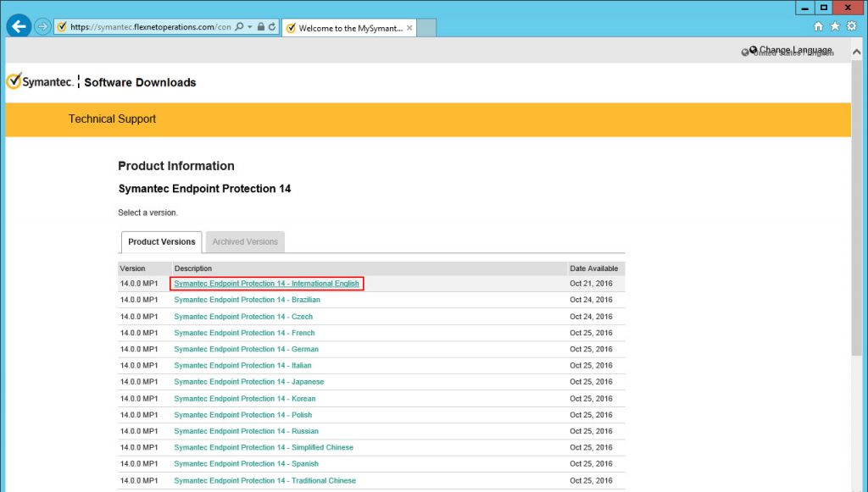868x492 pixels.
Task: Select the Product Versions tab
Action: (x=160, y=241)
